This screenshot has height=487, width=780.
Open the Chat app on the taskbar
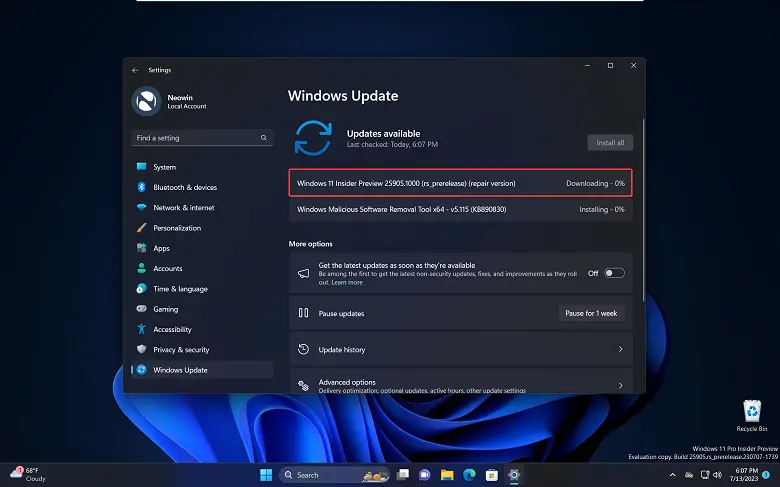[424, 475]
